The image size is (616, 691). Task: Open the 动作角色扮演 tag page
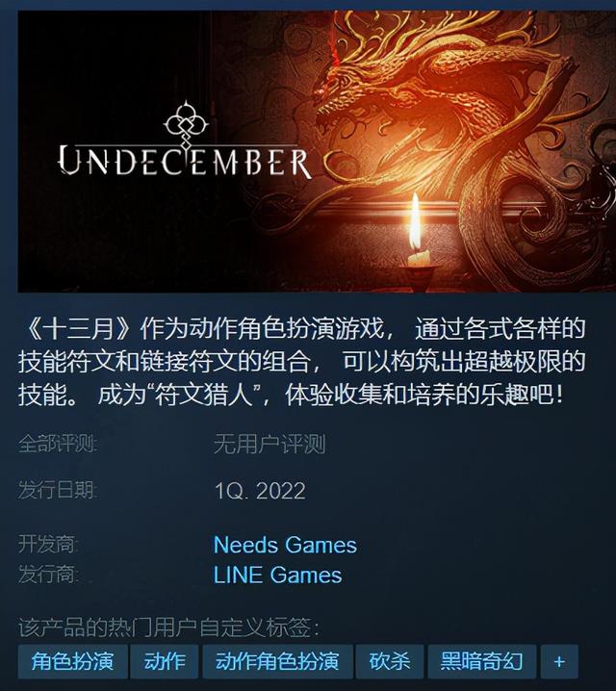point(277,661)
